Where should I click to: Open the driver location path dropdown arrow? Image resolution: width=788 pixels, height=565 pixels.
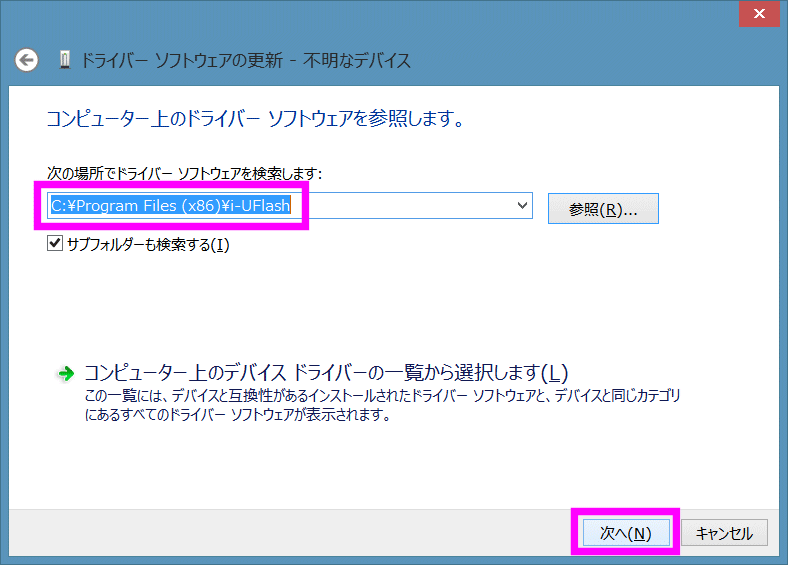[x=521, y=206]
